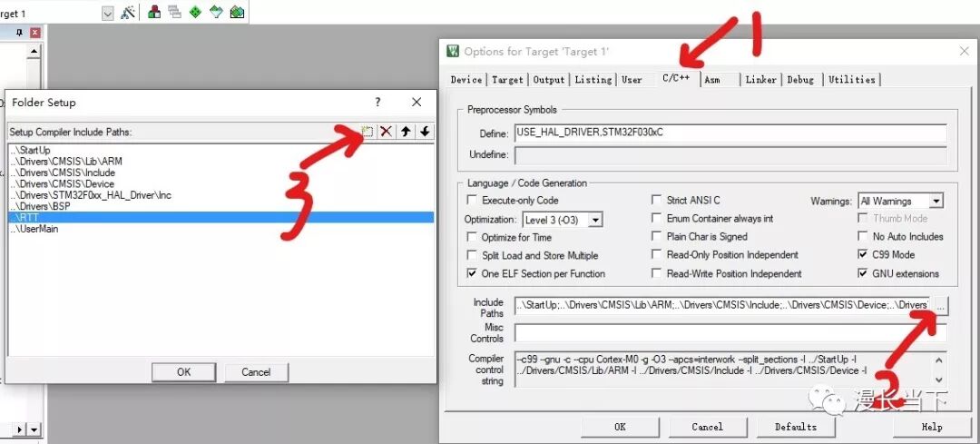The height and width of the screenshot is (444, 980).
Task: Open Options for Target magic wand icon
Action: (x=128, y=13)
